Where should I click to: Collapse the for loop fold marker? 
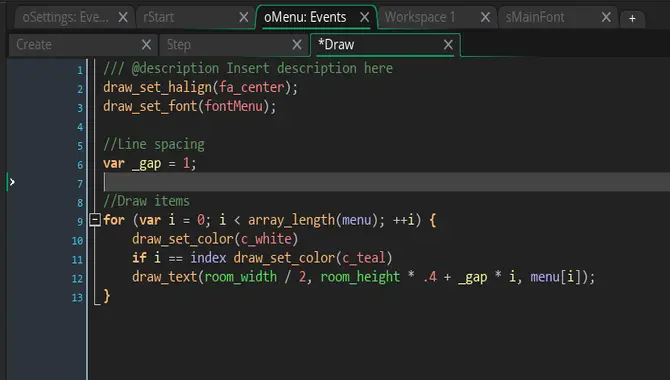click(95, 220)
